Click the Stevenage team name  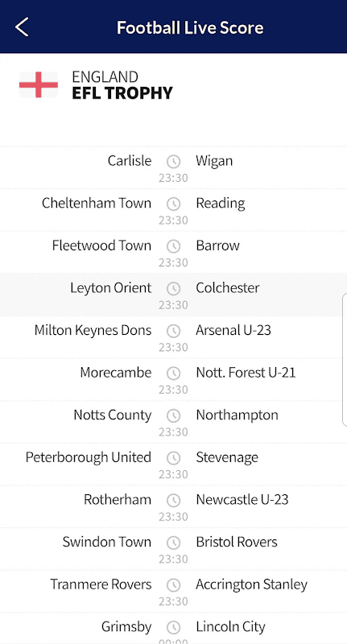click(227, 457)
